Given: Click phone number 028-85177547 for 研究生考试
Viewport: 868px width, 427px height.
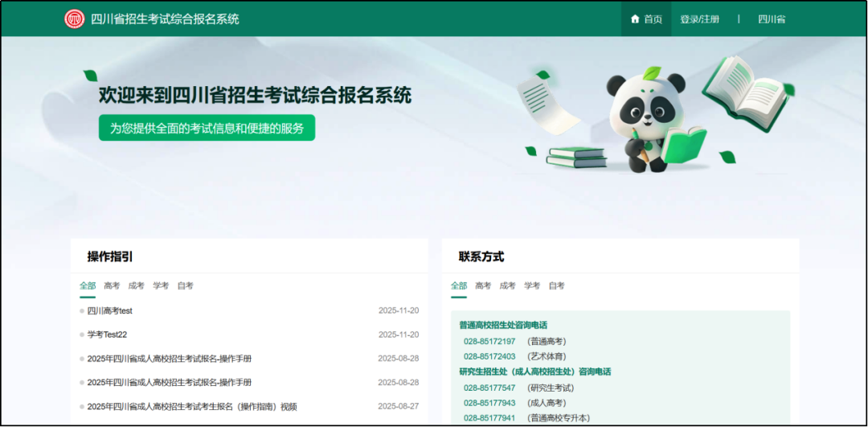Looking at the screenshot, I should (x=489, y=388).
